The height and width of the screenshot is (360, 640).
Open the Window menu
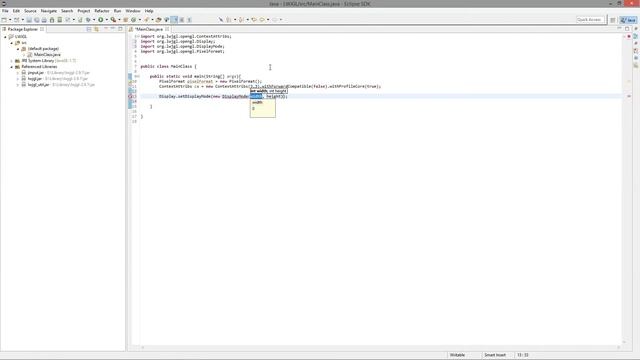pos(133,11)
